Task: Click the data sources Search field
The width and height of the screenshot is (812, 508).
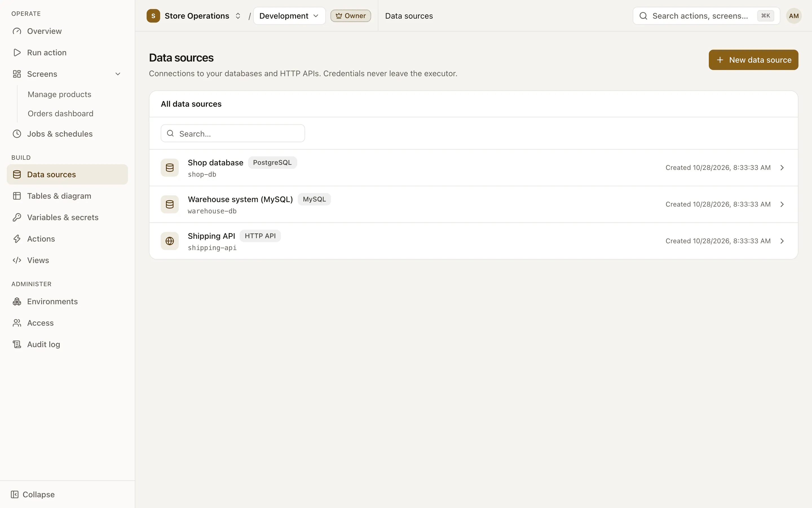Action: click(x=233, y=133)
